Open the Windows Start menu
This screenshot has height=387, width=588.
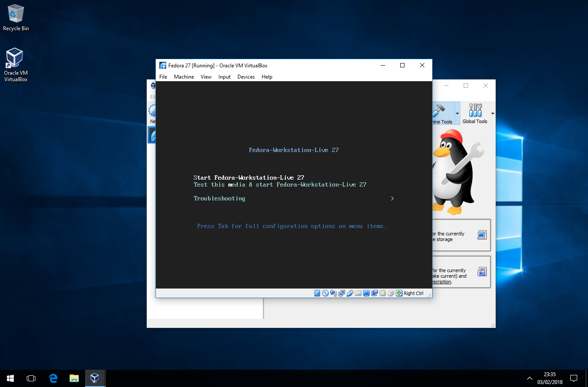10,378
